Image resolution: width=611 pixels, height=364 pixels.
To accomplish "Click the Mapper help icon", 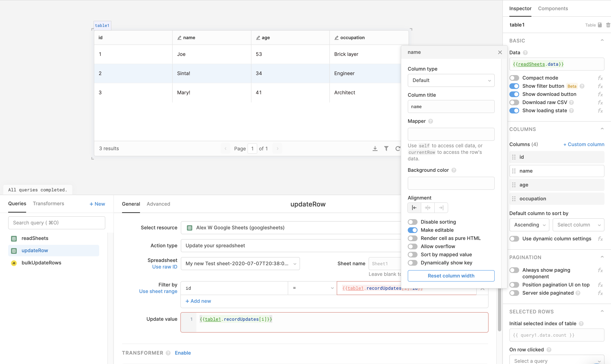I will click(x=430, y=121).
